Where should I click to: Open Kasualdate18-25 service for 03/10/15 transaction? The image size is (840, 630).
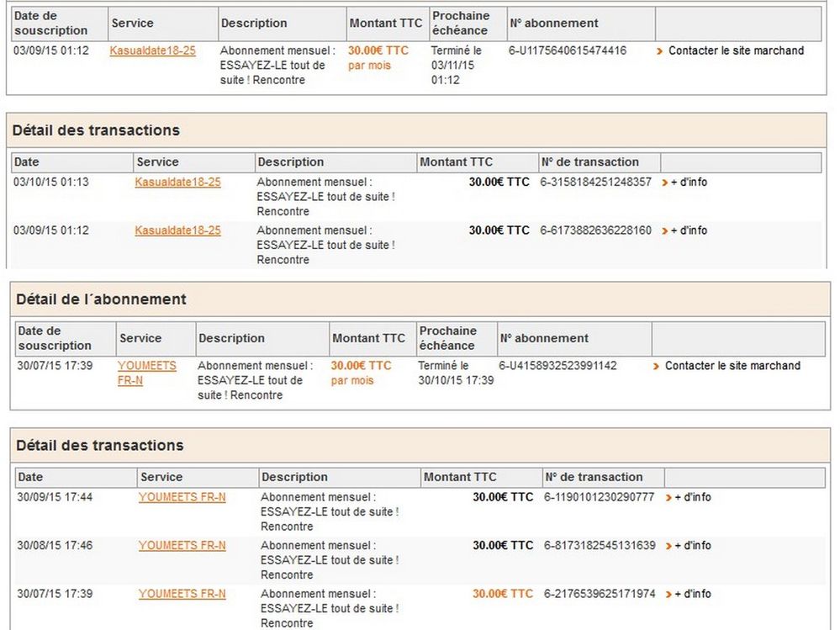tap(177, 182)
